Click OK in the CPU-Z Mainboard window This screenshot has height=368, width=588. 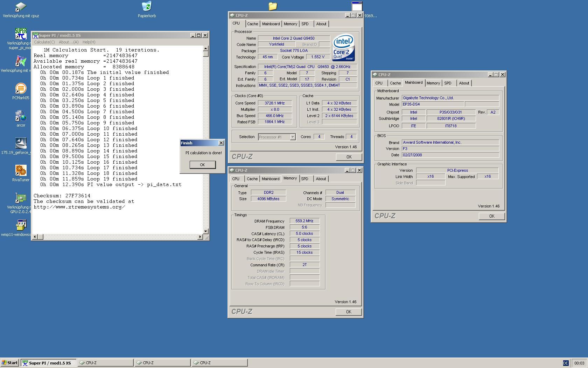[492, 216]
